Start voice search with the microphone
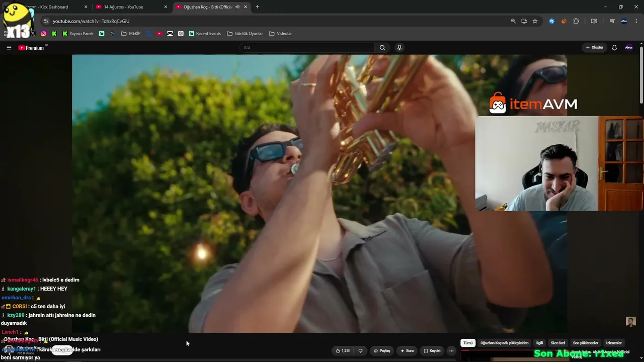This screenshot has height=362, width=644. pyautogui.click(x=399, y=48)
